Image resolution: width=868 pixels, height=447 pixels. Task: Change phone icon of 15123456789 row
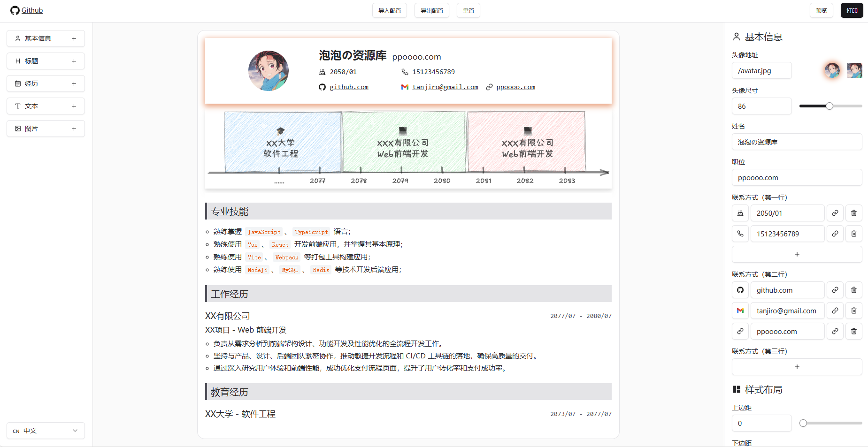pos(740,234)
